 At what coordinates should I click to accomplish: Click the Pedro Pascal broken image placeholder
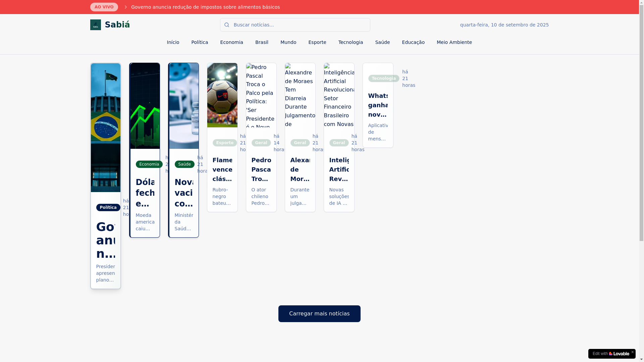[261, 95]
